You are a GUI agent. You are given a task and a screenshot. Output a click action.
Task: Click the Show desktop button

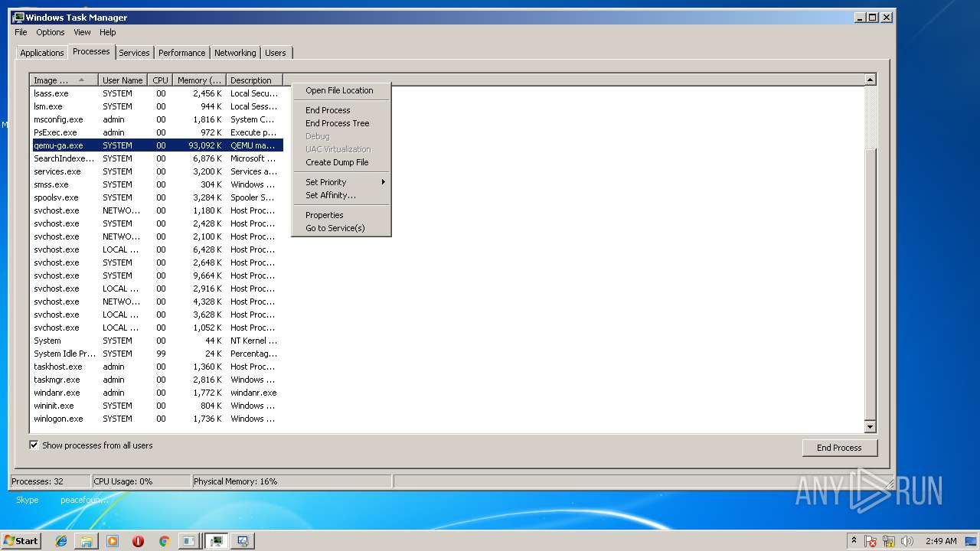(972, 541)
